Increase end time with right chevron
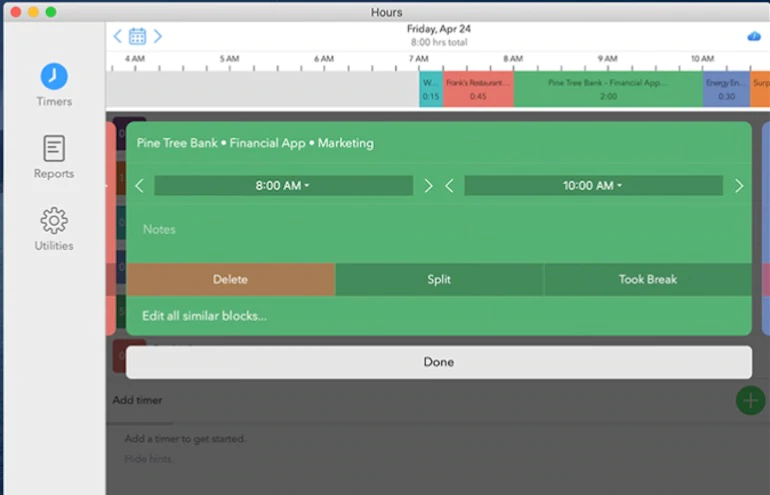Viewport: 770px width, 495px height. point(739,185)
